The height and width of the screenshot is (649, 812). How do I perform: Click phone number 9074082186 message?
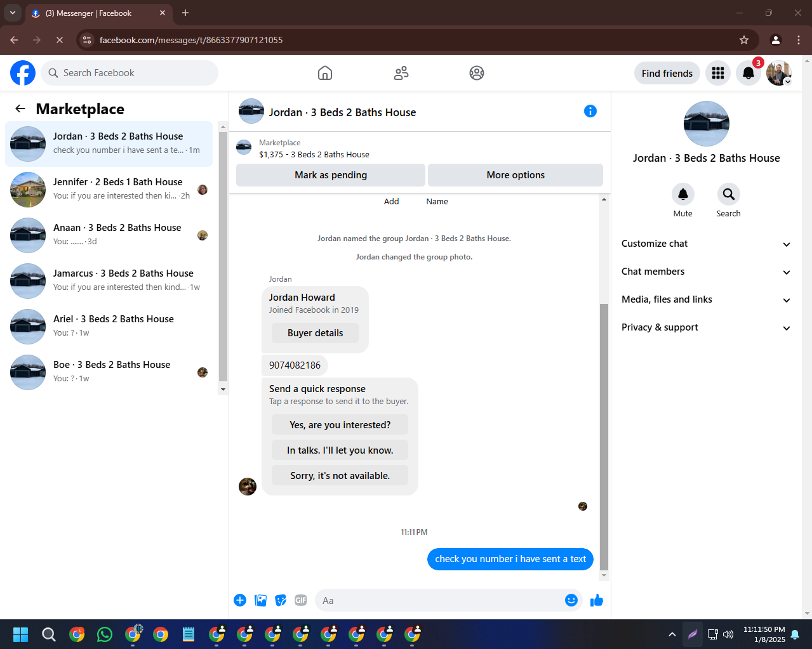click(295, 365)
